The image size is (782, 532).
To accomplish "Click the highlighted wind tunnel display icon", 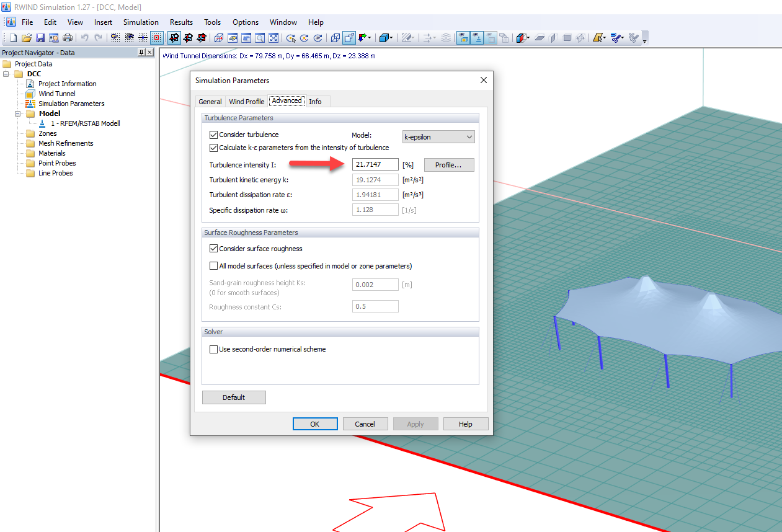I will point(463,38).
